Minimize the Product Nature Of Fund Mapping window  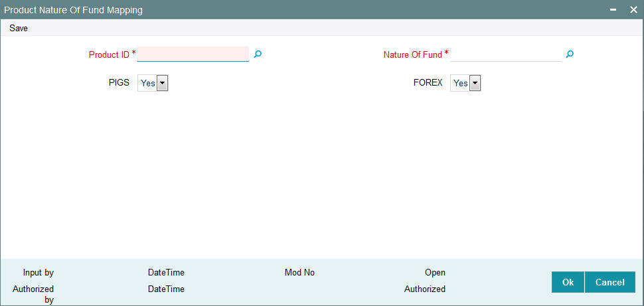coord(613,10)
